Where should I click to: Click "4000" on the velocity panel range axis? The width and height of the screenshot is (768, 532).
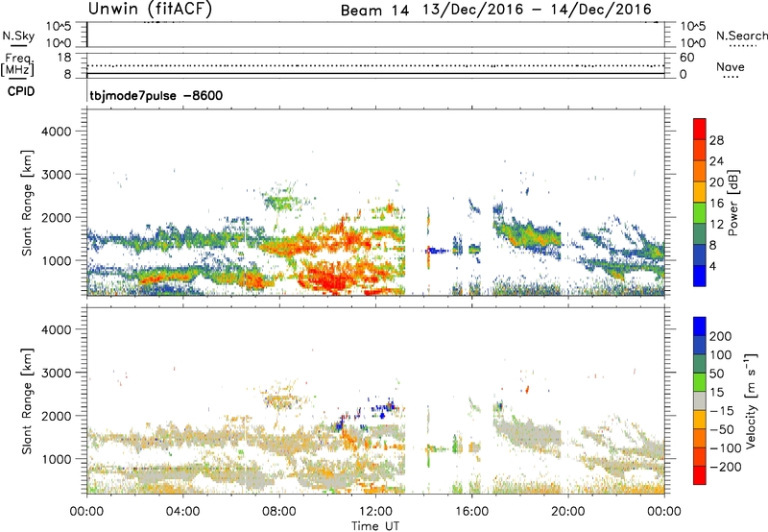(56, 329)
